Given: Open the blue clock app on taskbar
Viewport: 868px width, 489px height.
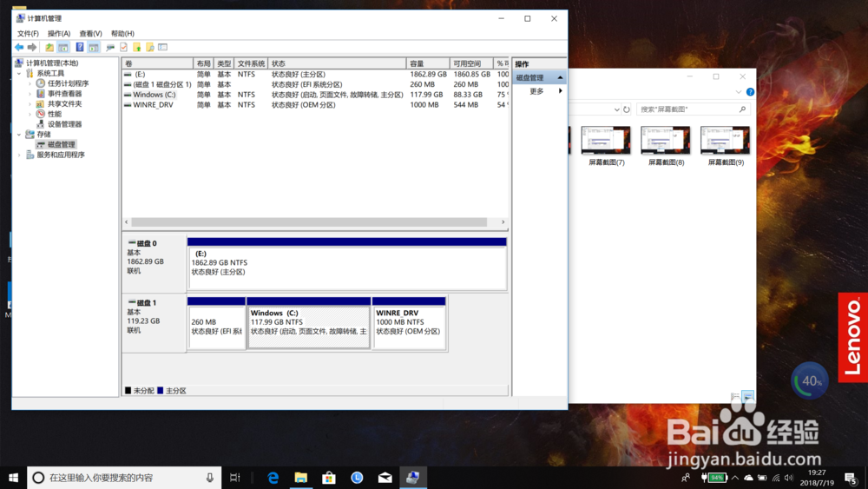Looking at the screenshot, I should tap(357, 478).
